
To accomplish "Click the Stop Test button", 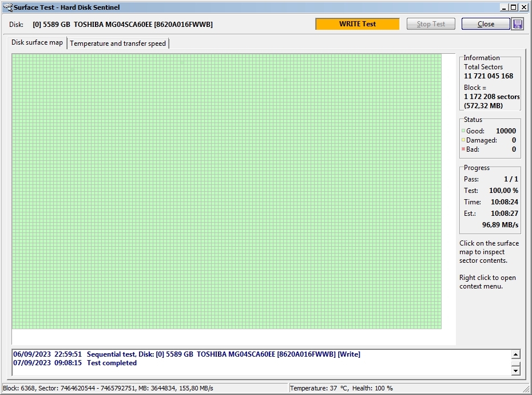I will 431,24.
